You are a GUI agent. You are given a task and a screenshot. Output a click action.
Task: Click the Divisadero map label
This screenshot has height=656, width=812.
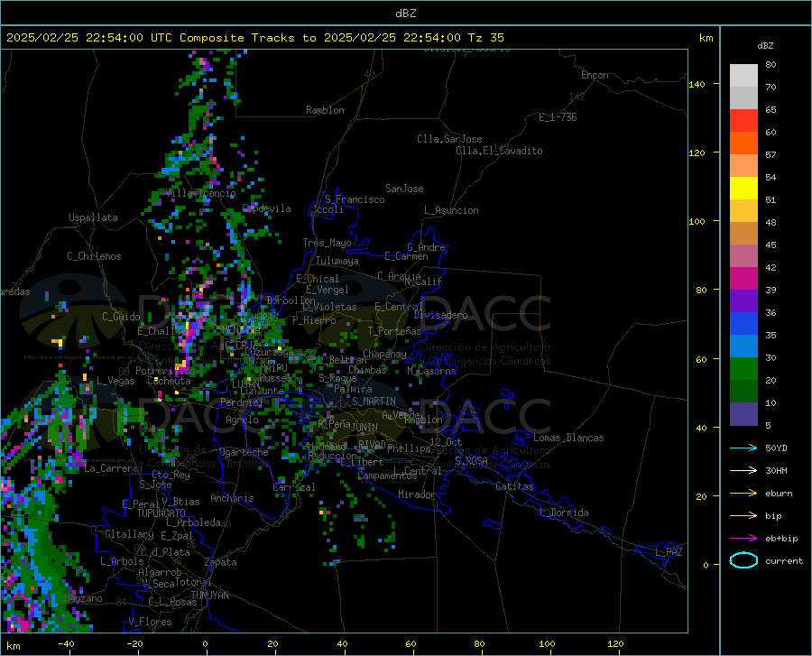[440, 315]
